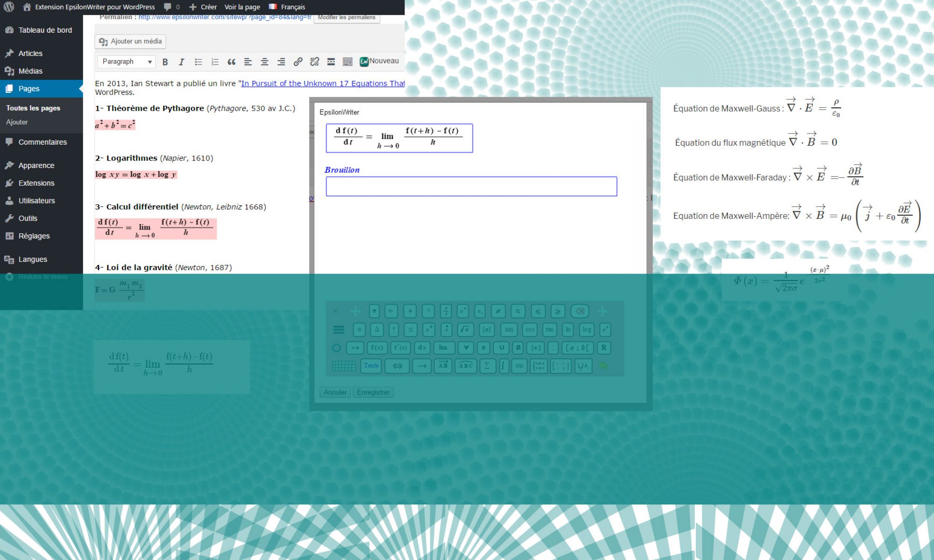Open the Articles menu
934x560 pixels.
click(42, 53)
